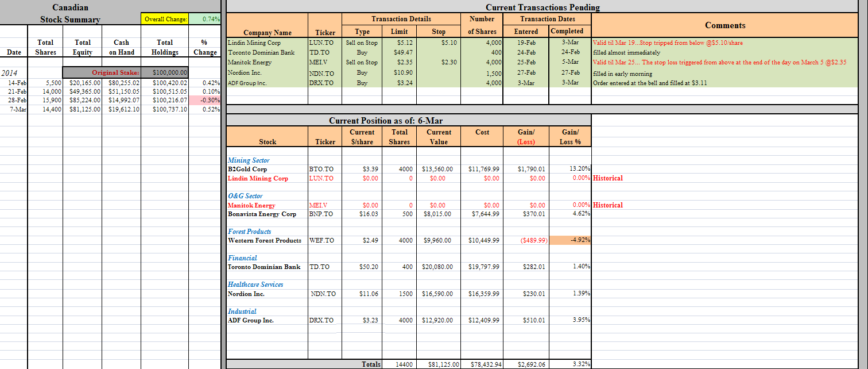This screenshot has height=369, width=868.
Task: Select the $8,015.00 current value cell
Action: pyautogui.click(x=437, y=214)
